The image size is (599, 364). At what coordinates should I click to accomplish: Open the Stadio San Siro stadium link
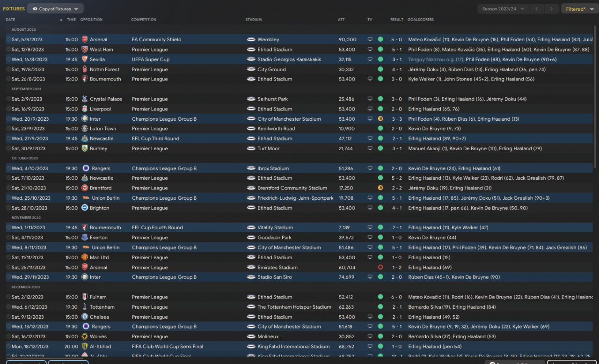[x=275, y=277]
